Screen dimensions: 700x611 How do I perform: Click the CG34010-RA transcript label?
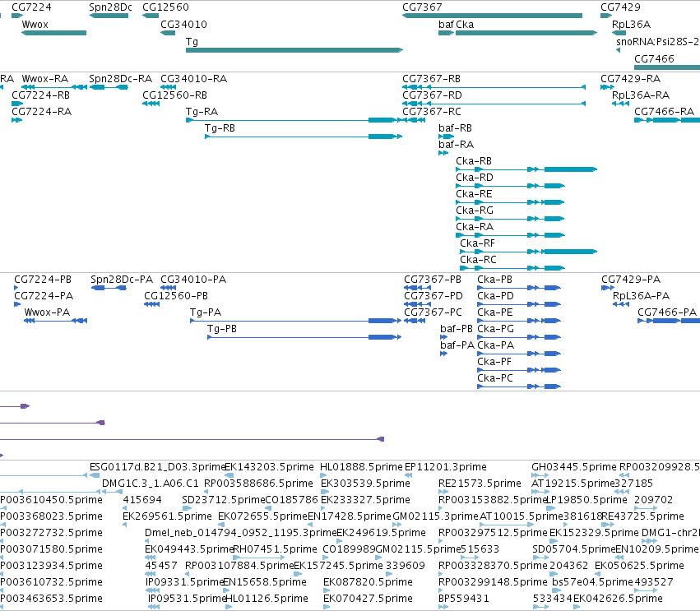point(194,79)
